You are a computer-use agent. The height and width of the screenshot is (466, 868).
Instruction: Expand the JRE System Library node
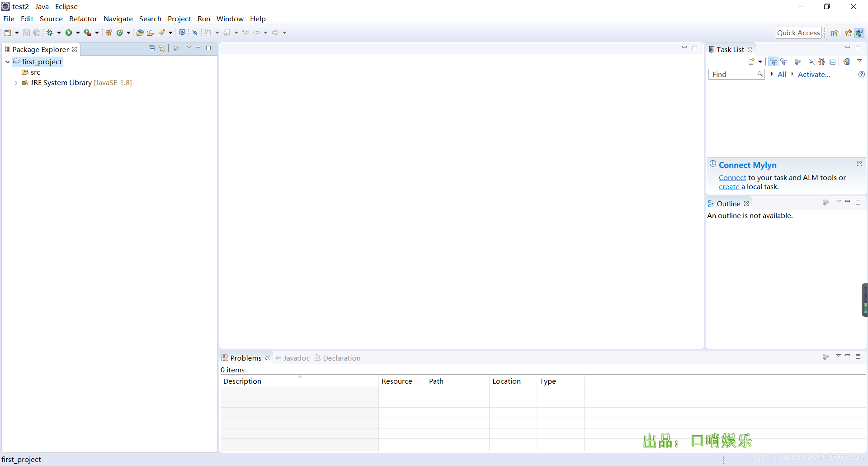16,83
